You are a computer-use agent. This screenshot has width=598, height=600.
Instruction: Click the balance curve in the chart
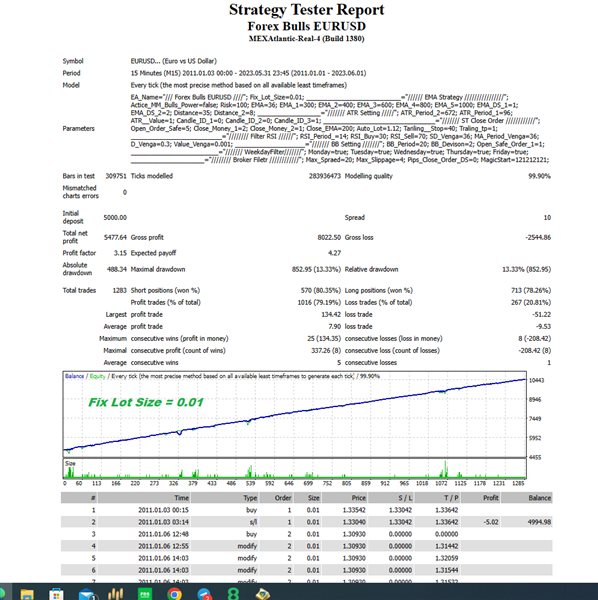point(295,412)
